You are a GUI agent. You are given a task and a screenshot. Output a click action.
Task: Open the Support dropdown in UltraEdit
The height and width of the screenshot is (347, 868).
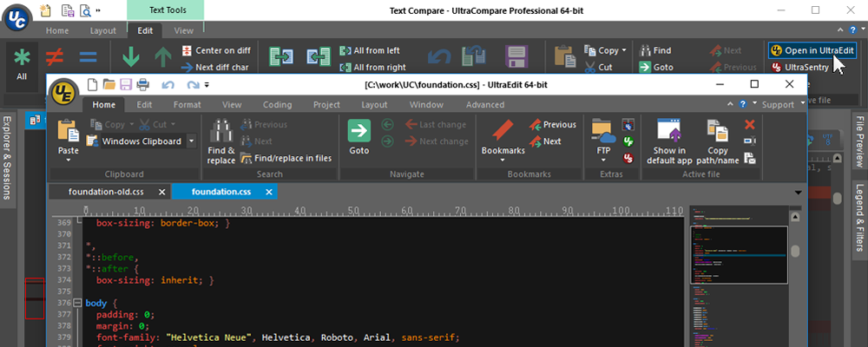pos(803,105)
